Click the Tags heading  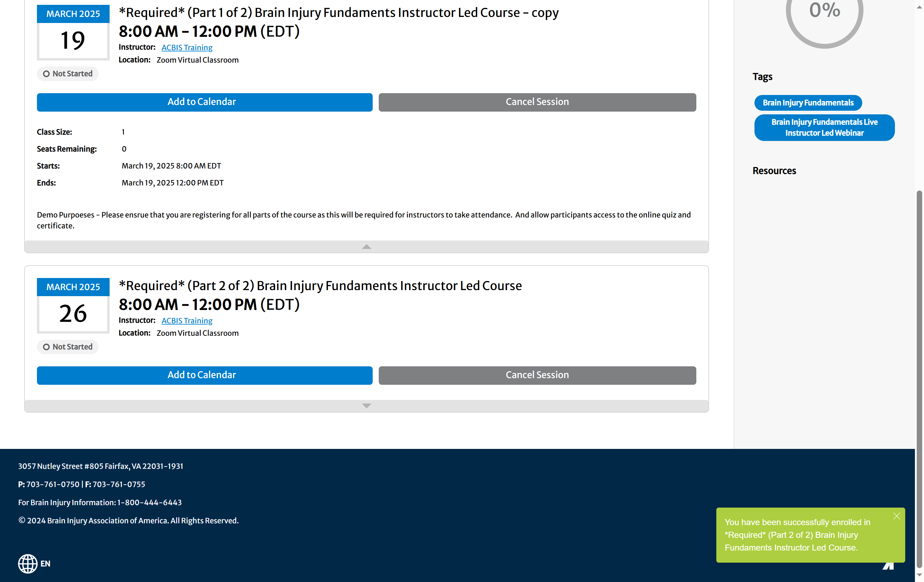762,77
